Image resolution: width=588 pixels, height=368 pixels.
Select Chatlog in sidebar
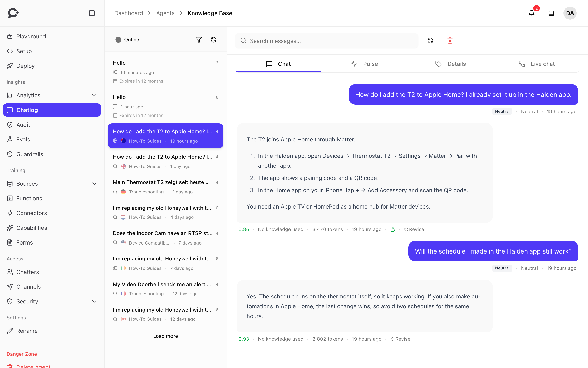click(52, 110)
